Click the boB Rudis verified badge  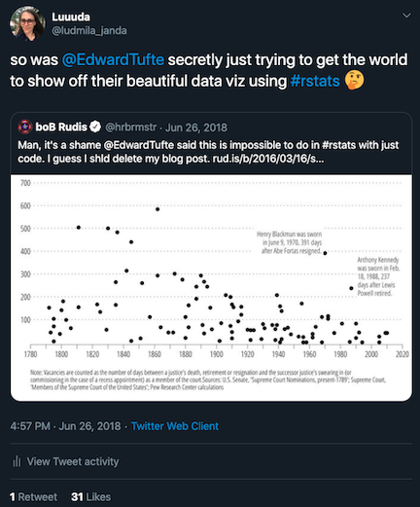(x=95, y=127)
